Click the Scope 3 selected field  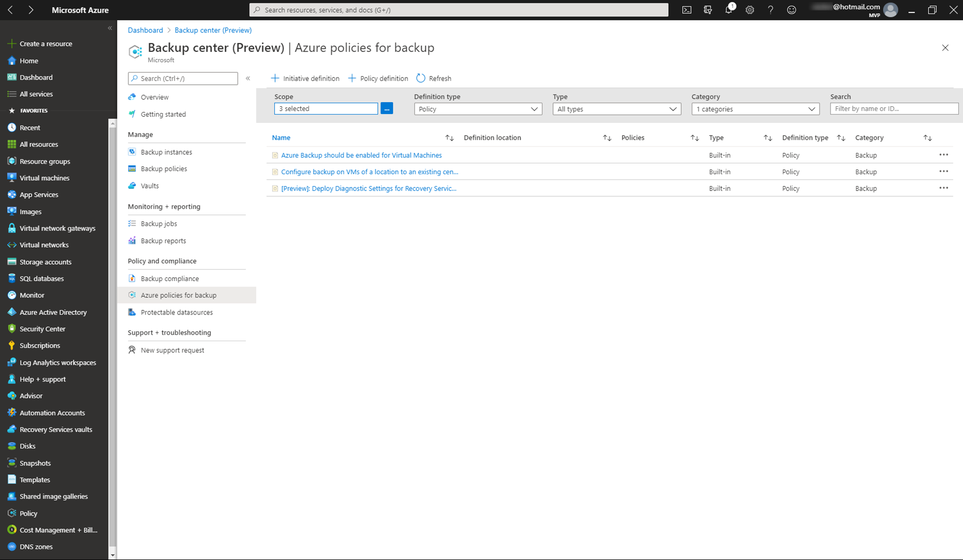coord(326,108)
